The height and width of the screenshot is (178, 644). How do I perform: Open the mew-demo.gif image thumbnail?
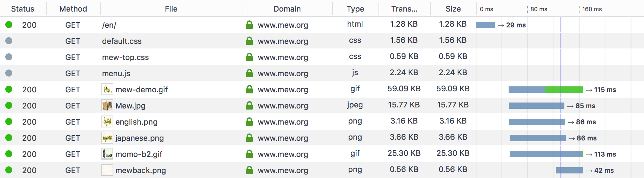[x=107, y=89]
